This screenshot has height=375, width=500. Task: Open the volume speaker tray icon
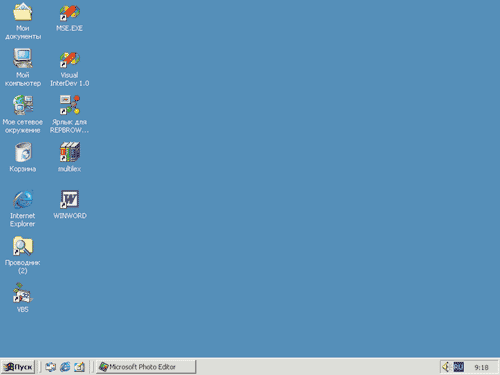[446, 367]
